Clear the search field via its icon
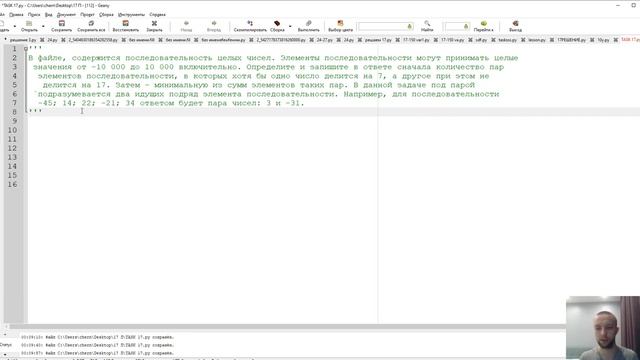 coord(409,27)
